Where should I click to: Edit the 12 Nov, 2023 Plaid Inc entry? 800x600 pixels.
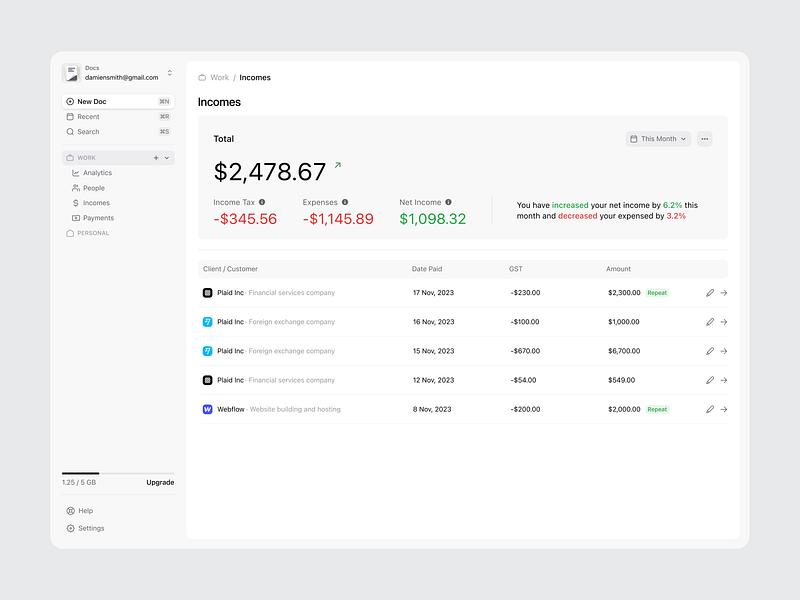(710, 380)
